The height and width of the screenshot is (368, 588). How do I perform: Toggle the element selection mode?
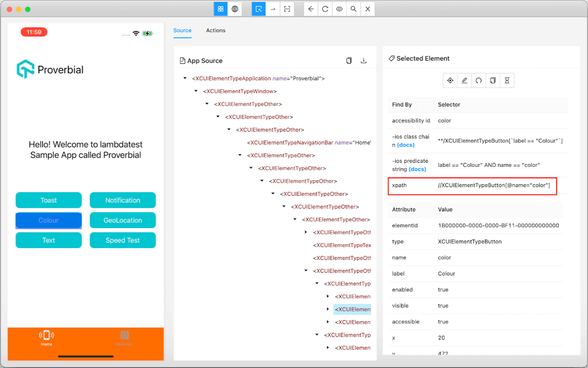(258, 8)
